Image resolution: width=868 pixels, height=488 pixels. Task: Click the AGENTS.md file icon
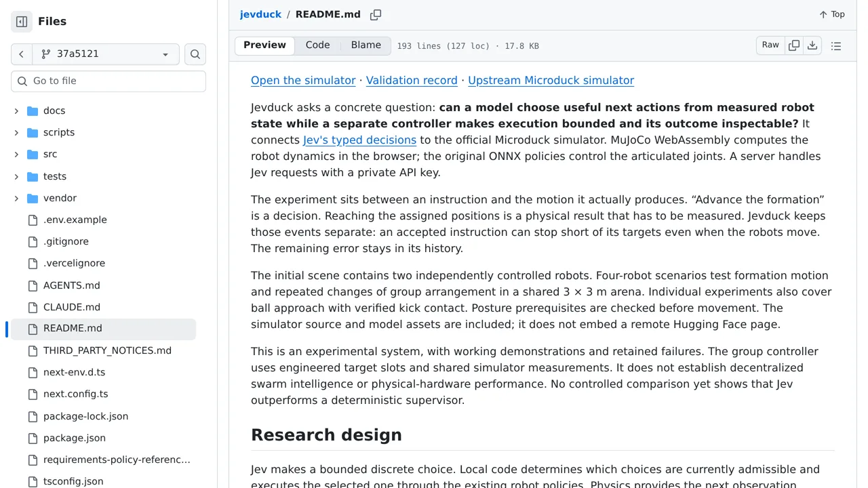pyautogui.click(x=33, y=286)
